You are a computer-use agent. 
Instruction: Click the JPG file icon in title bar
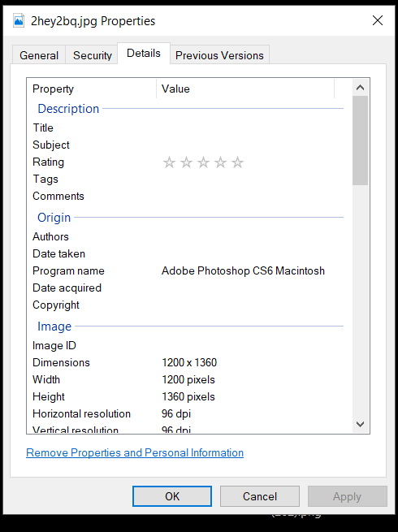(19, 20)
